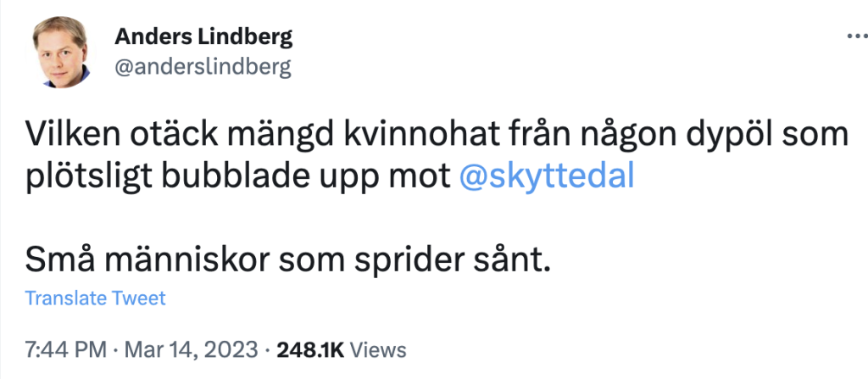Click the Translate Tweet link
868x379 pixels.
(96, 298)
